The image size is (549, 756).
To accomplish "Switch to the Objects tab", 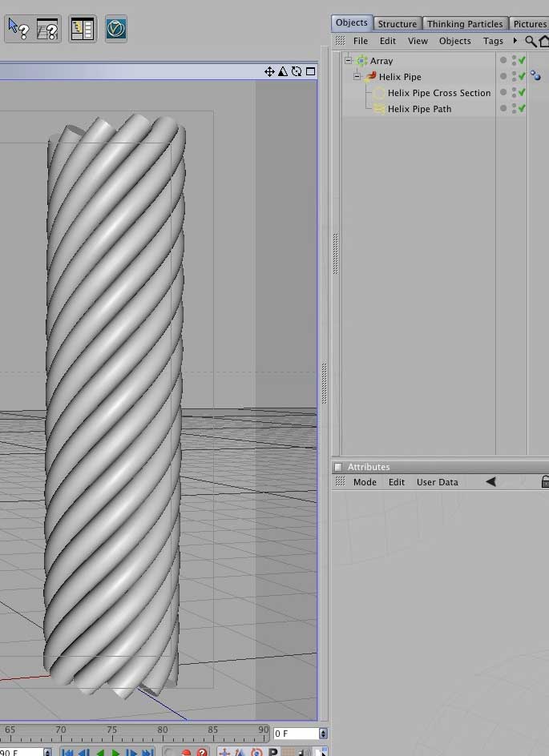I will click(352, 22).
